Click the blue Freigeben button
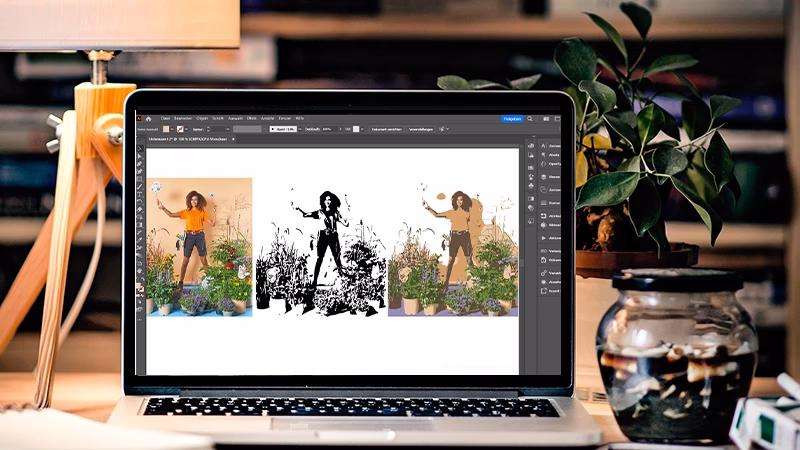 [512, 118]
